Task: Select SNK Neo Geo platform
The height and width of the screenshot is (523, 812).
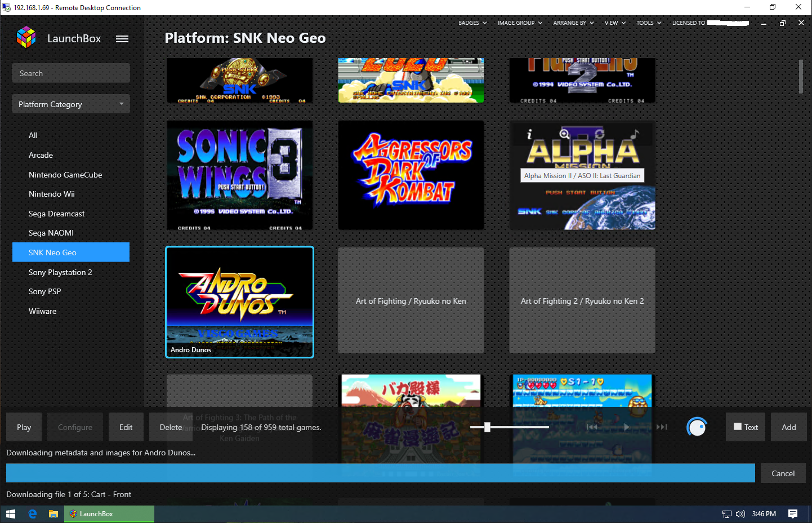Action: (x=71, y=252)
